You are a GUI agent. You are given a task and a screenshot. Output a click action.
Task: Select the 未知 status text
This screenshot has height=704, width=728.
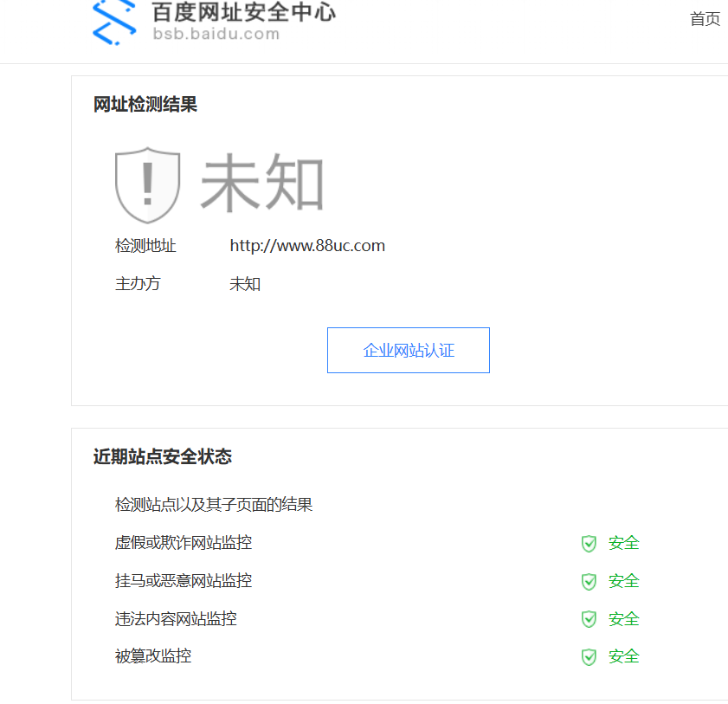263,183
